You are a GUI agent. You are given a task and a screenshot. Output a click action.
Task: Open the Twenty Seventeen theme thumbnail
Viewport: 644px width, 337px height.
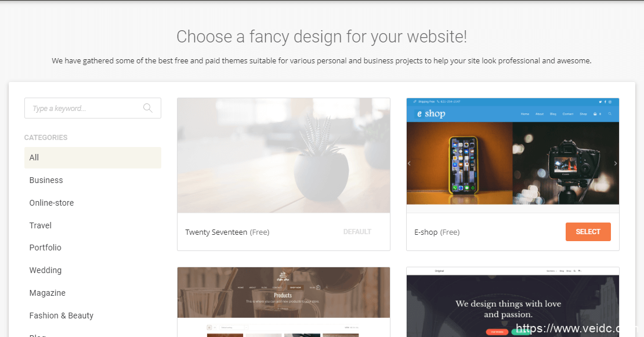(x=284, y=156)
